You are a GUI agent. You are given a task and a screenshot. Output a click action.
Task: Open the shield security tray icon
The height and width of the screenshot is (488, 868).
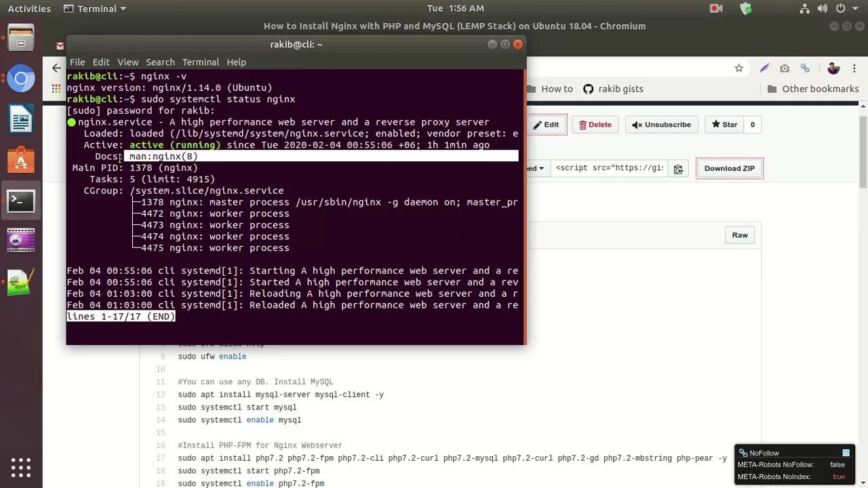pos(746,8)
